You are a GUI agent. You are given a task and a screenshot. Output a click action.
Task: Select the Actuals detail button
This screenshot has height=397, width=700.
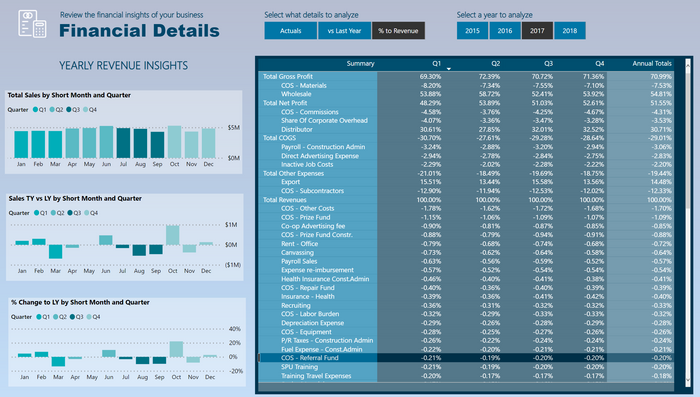291,31
